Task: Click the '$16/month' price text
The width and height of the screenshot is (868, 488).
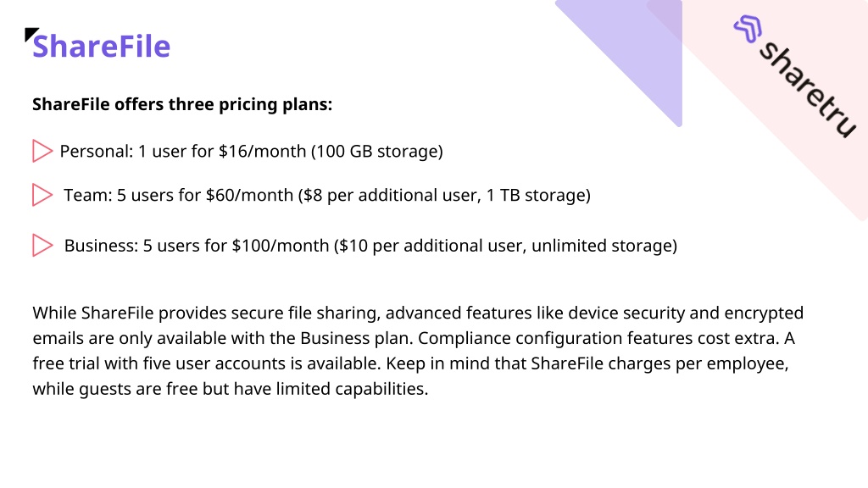Action: point(263,152)
